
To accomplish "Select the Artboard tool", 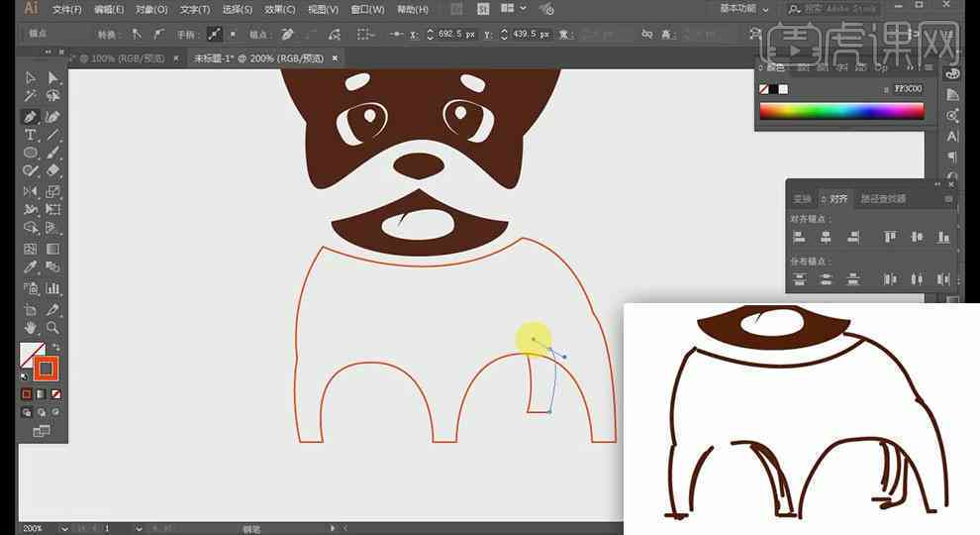I will (x=30, y=310).
